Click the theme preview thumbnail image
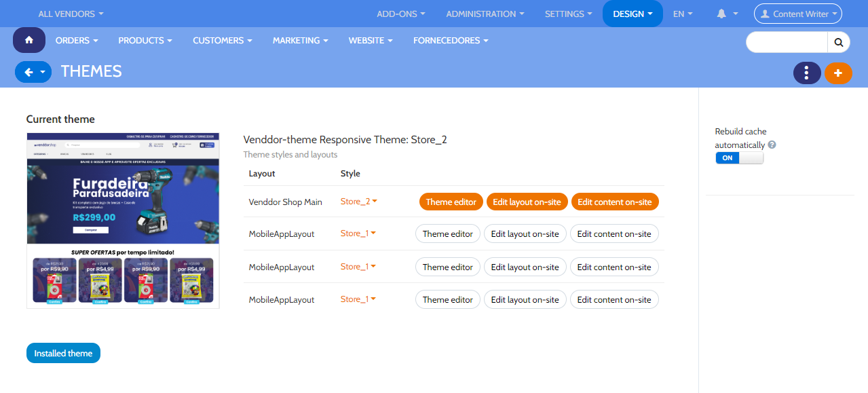868x393 pixels. pos(123,220)
